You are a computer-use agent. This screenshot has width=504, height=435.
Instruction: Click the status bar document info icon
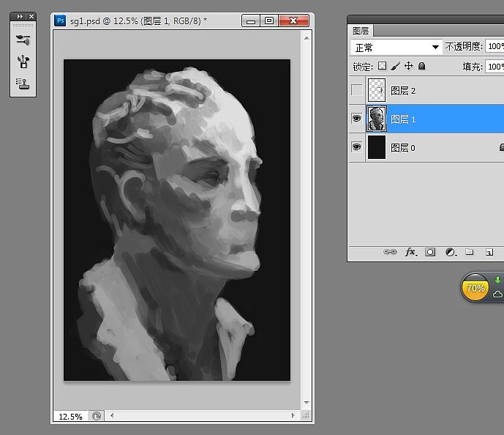96,416
